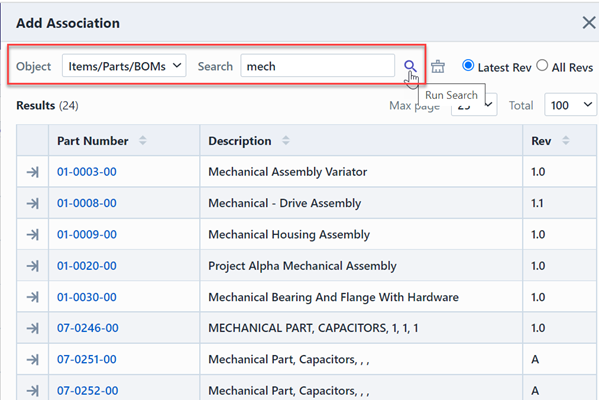The image size is (599, 400).
Task: Open part link 01-0003-00
Action: (x=87, y=172)
